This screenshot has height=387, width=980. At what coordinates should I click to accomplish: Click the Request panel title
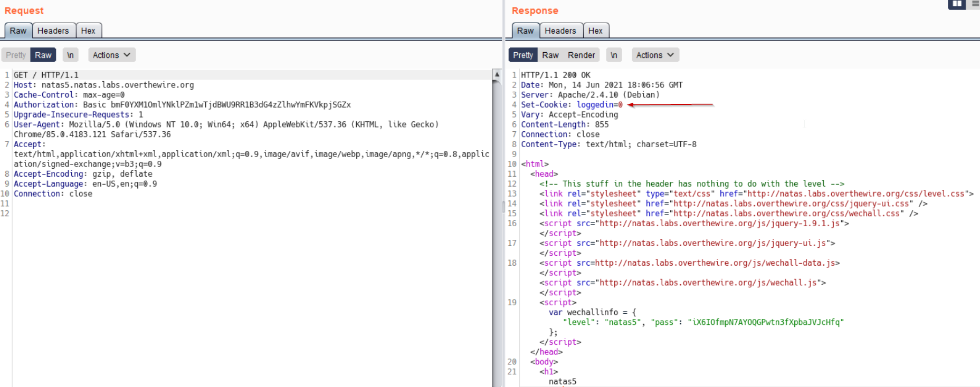24,11
